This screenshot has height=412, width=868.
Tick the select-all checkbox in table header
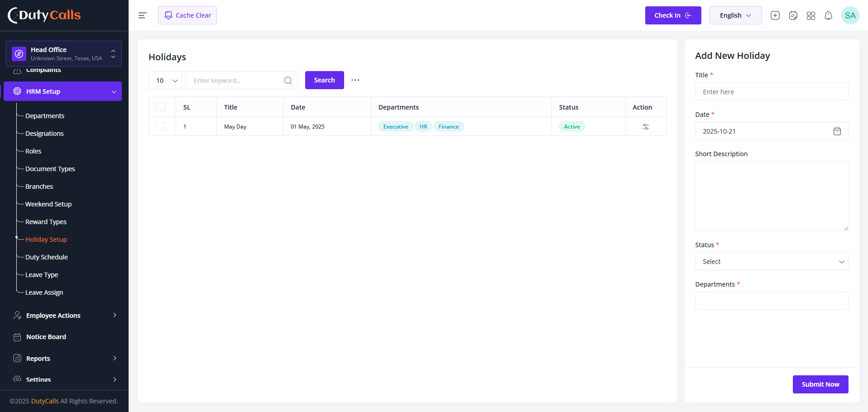pyautogui.click(x=161, y=107)
